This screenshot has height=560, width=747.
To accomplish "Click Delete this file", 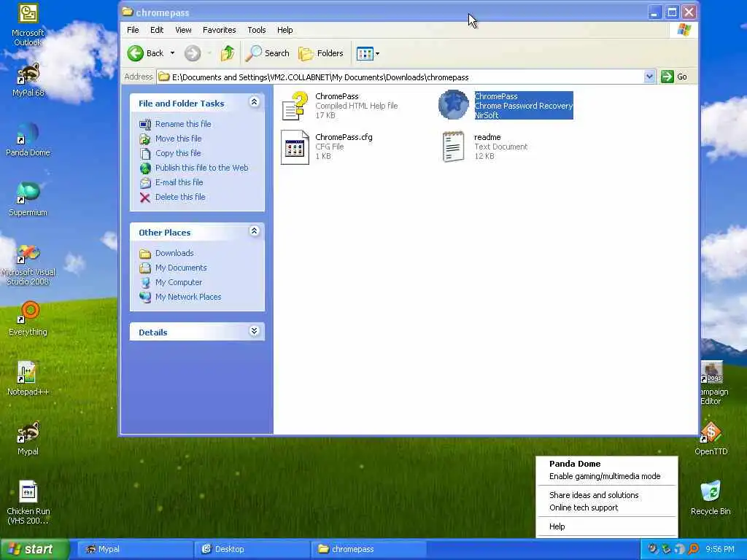I will click(x=180, y=197).
